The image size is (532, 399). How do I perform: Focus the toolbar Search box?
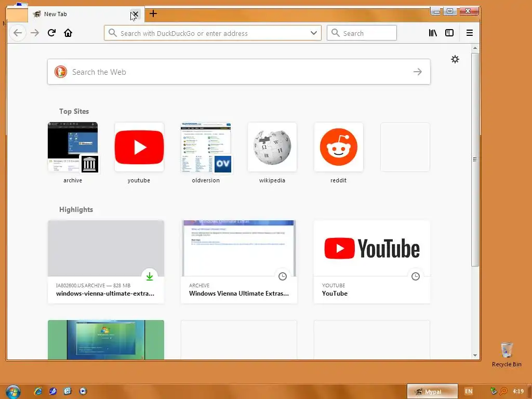tap(362, 33)
